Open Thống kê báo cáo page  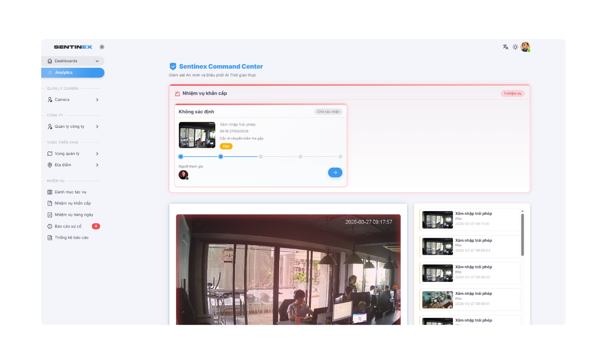(72, 238)
